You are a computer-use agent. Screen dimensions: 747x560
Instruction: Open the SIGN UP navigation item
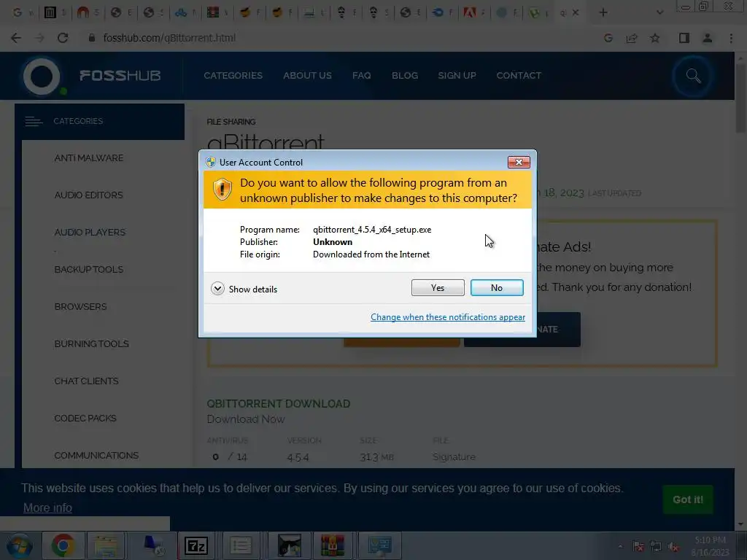point(457,76)
